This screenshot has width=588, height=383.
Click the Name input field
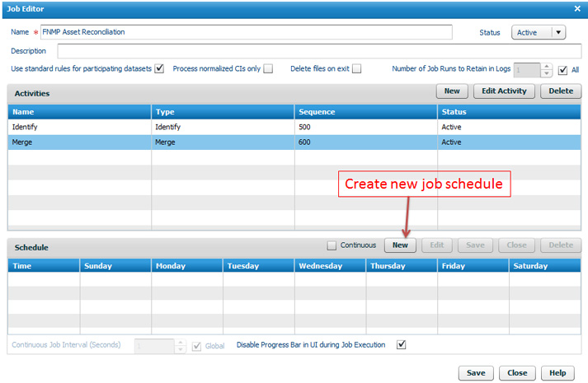246,32
